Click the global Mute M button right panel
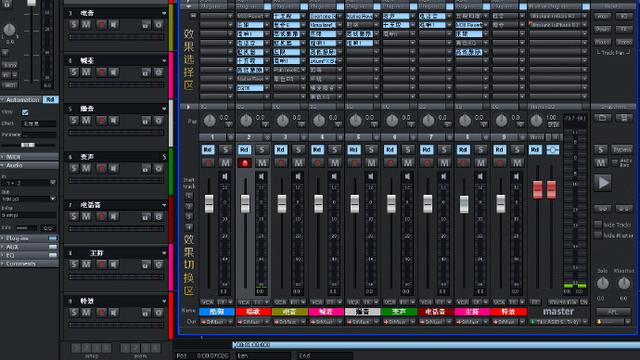 click(600, 163)
